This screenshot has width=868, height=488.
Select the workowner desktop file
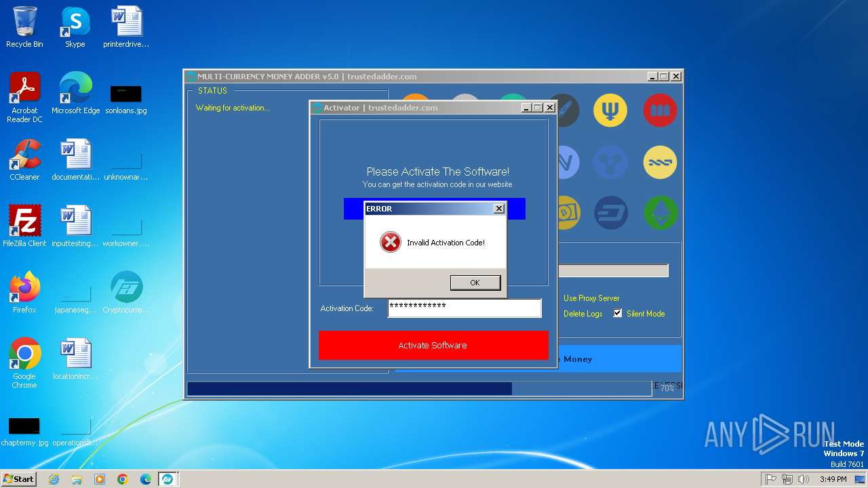click(x=126, y=232)
